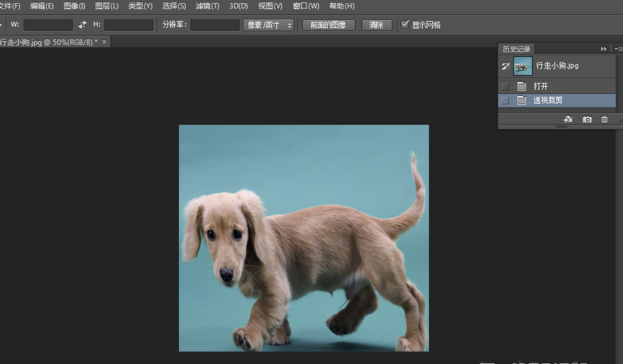Click the camera icon to create new snapshot

click(x=587, y=119)
